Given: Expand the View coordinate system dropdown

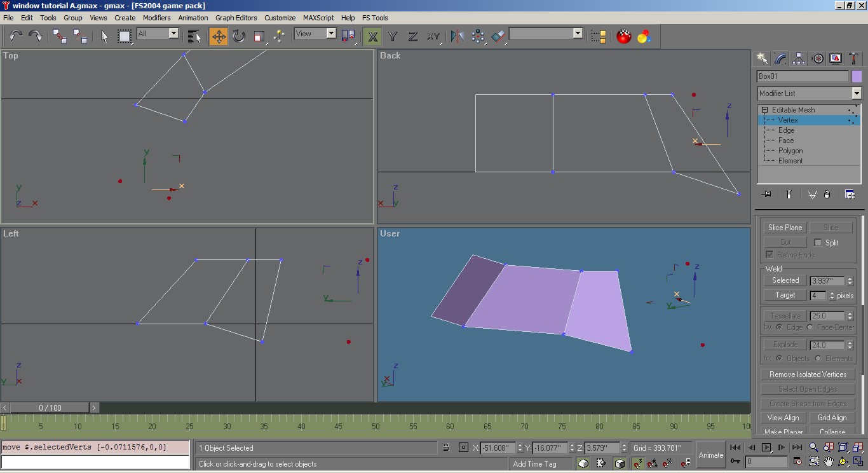Looking at the screenshot, I should point(331,34).
